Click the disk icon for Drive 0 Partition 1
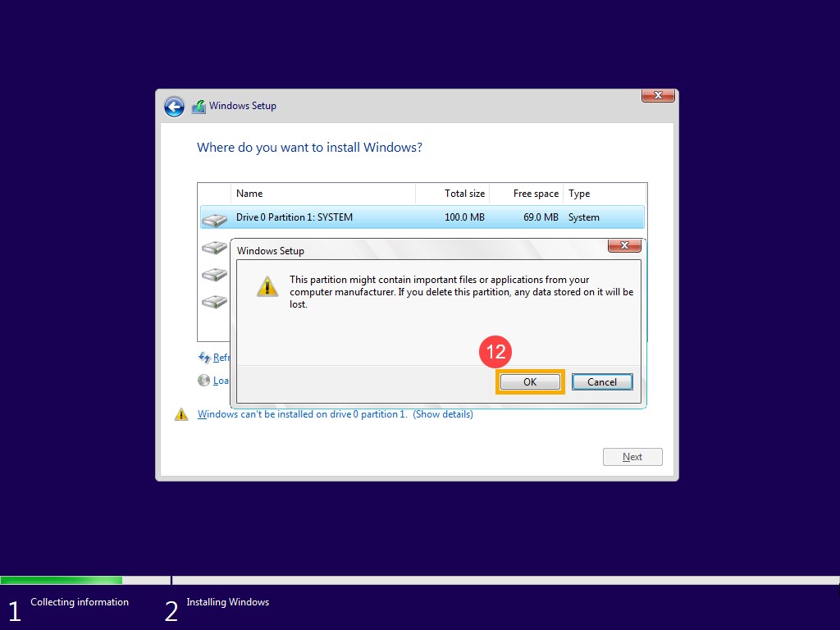The height and width of the screenshot is (630, 840). [x=215, y=217]
